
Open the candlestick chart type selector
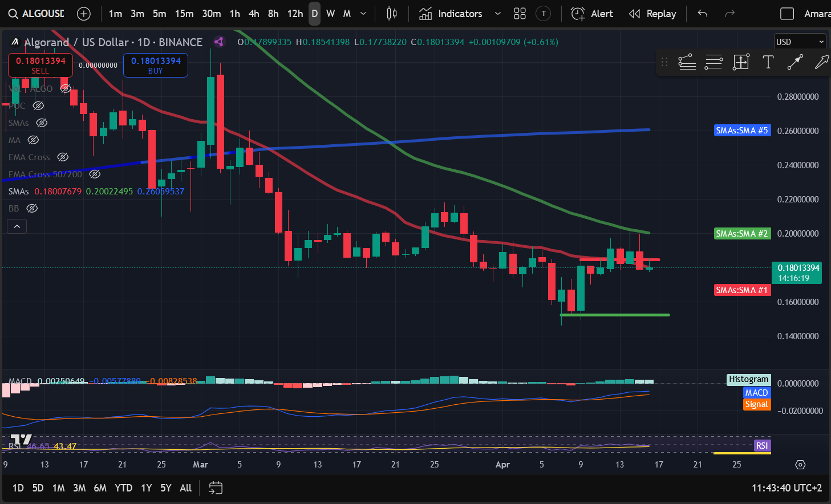click(392, 14)
